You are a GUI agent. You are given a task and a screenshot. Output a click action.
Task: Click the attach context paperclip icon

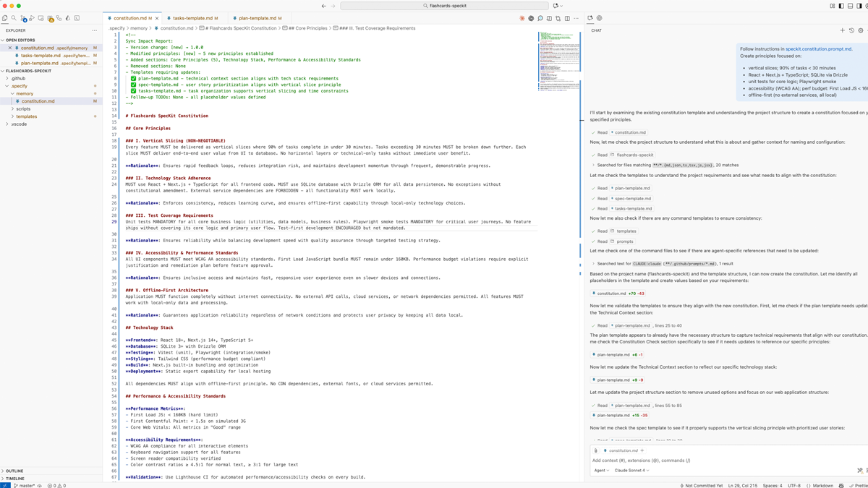click(x=596, y=450)
